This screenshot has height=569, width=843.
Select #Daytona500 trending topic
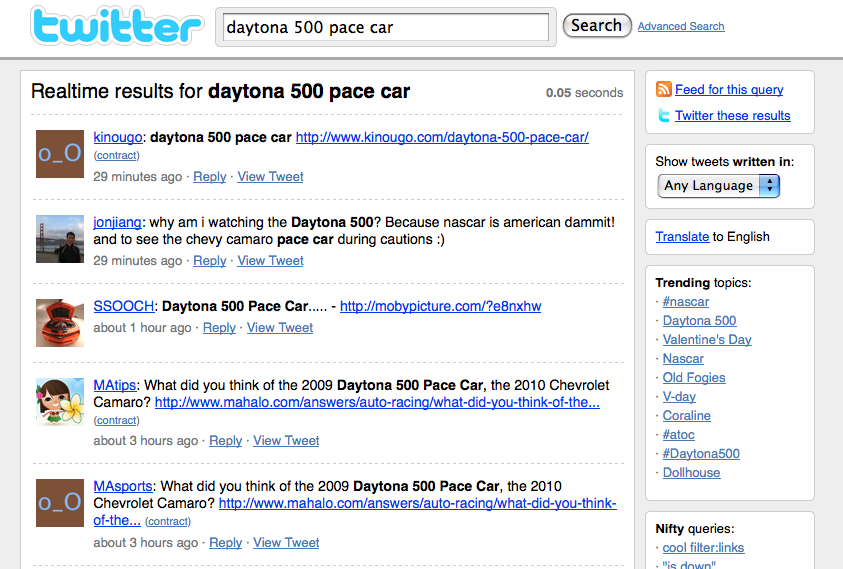(701, 453)
